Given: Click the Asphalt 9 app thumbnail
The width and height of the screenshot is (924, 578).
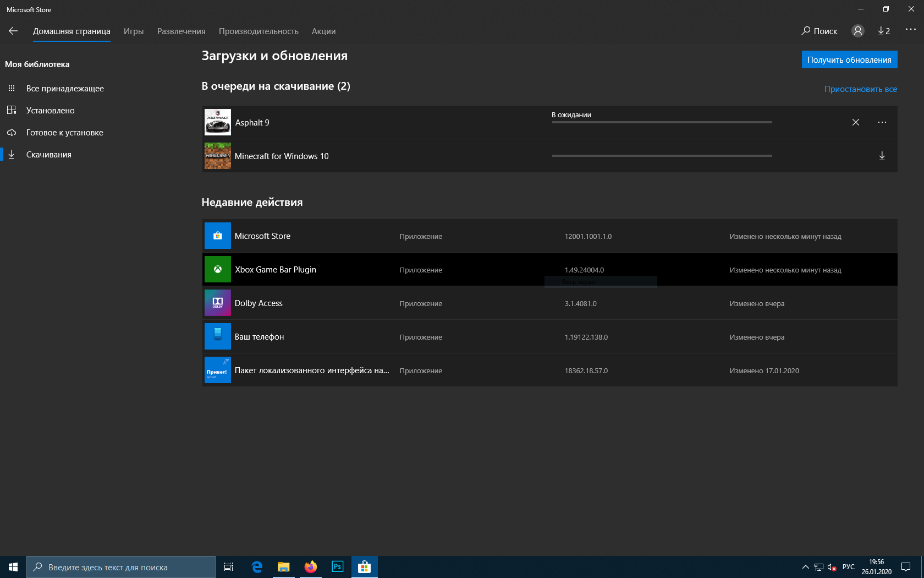Looking at the screenshot, I should coord(218,122).
